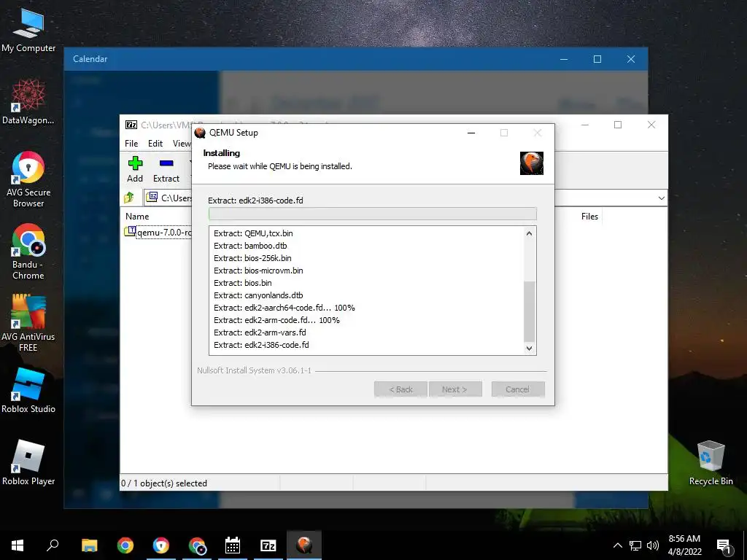The width and height of the screenshot is (747, 560).
Task: Open network status tray icon
Action: [x=635, y=545]
